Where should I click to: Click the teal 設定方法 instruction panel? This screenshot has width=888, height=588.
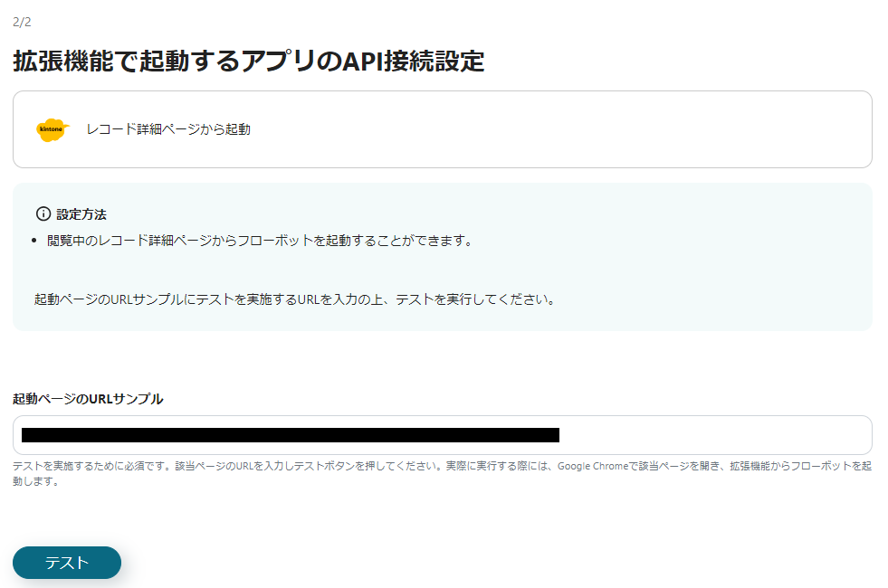pyautogui.click(x=444, y=256)
